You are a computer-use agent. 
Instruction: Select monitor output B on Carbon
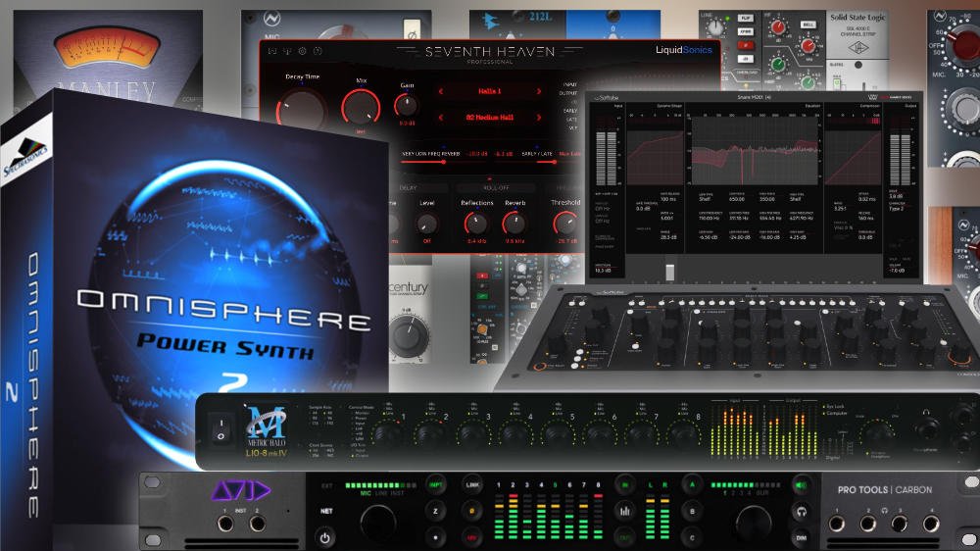(x=692, y=511)
